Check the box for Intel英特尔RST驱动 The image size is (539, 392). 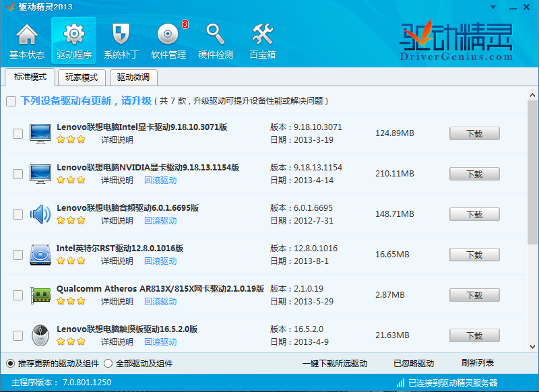pyautogui.click(x=18, y=255)
